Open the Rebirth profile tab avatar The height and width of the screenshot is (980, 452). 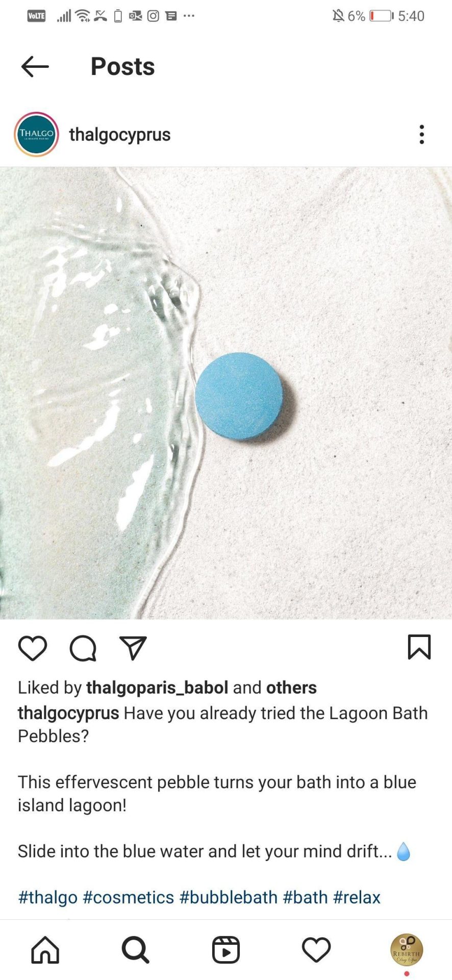coord(407,950)
